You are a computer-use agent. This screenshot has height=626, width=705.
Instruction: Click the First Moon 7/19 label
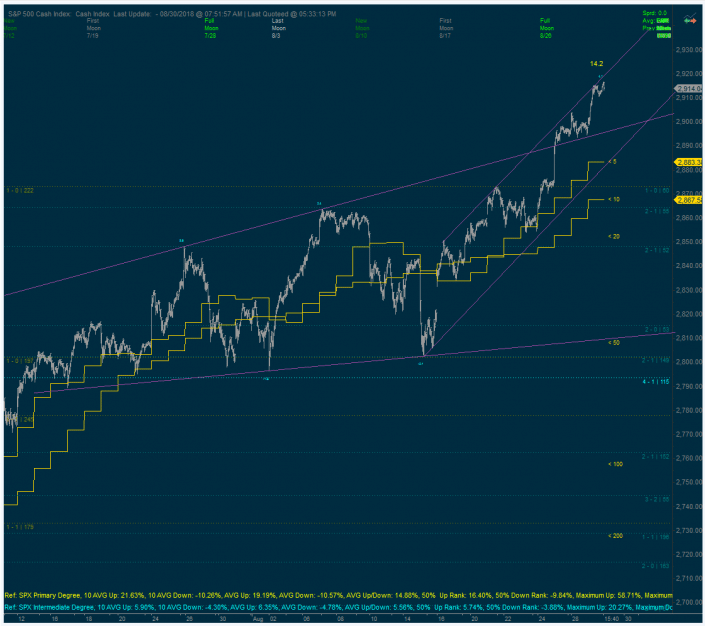(x=94, y=28)
